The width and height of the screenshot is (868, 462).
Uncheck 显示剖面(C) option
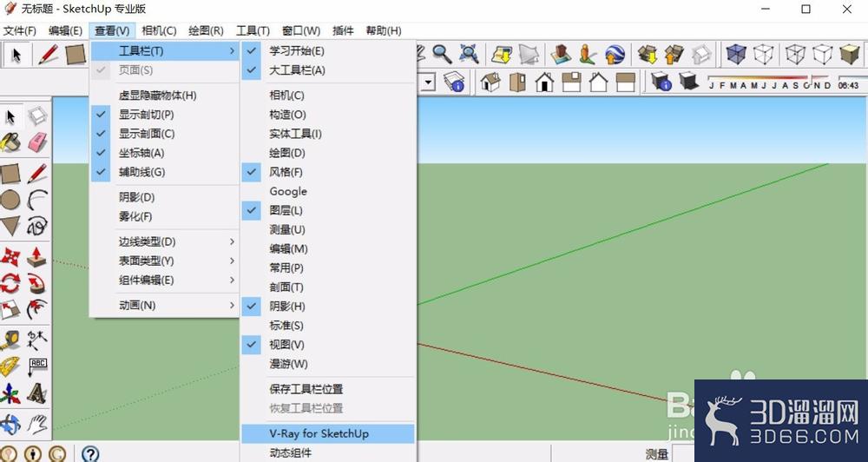(x=164, y=134)
